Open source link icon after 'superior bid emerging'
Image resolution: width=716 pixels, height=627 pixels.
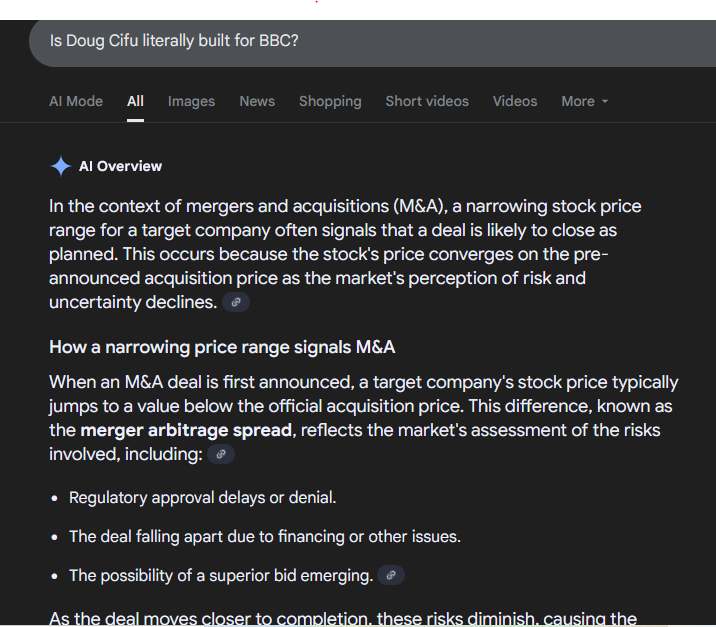point(392,575)
